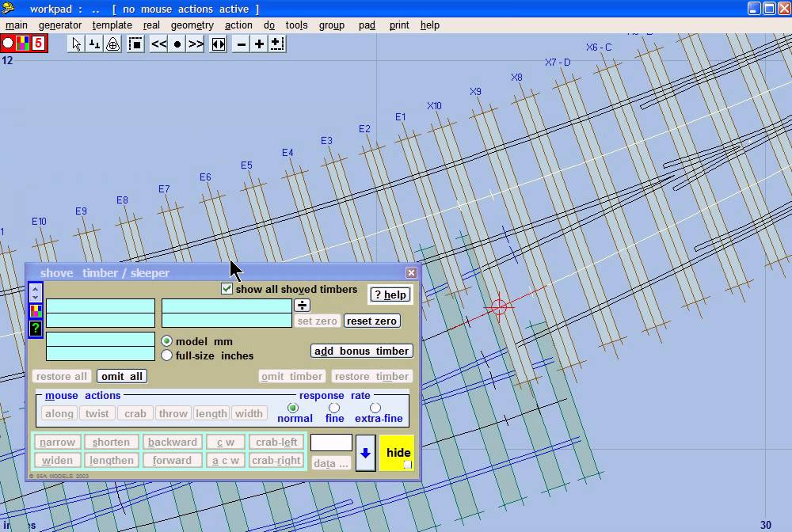Click the >> next toolbar button

[196, 44]
